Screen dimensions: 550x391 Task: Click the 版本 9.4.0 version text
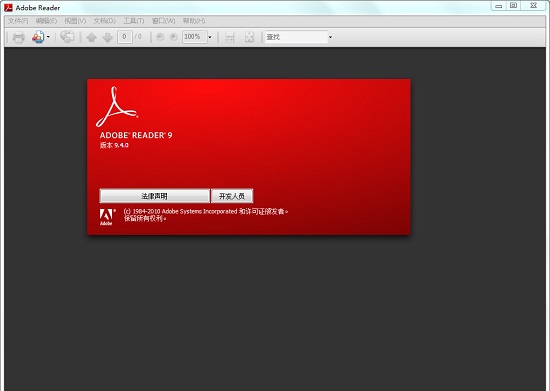pos(114,145)
